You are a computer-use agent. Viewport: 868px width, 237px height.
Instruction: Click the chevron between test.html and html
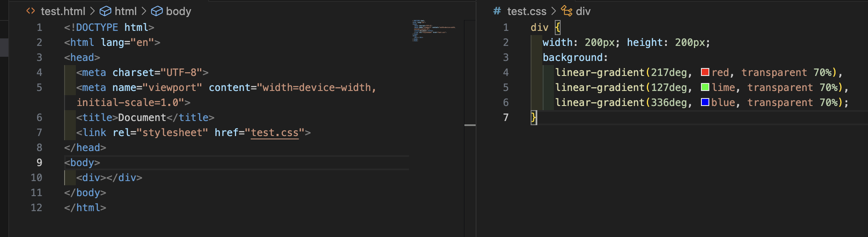(92, 11)
